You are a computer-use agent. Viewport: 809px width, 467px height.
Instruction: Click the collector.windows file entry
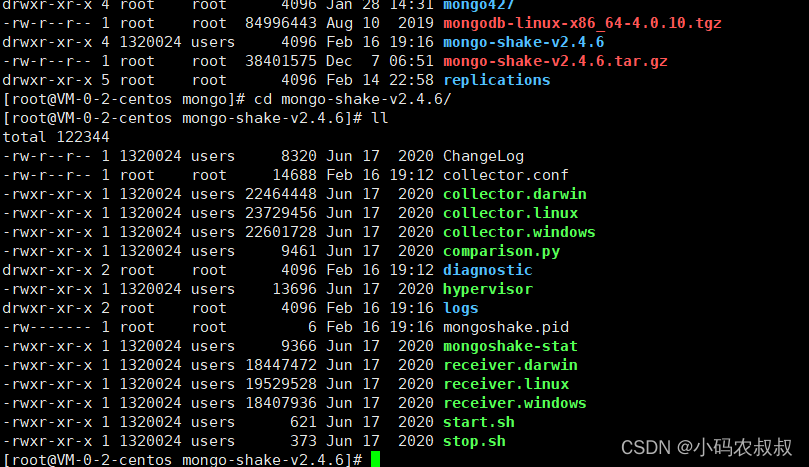[x=519, y=232]
